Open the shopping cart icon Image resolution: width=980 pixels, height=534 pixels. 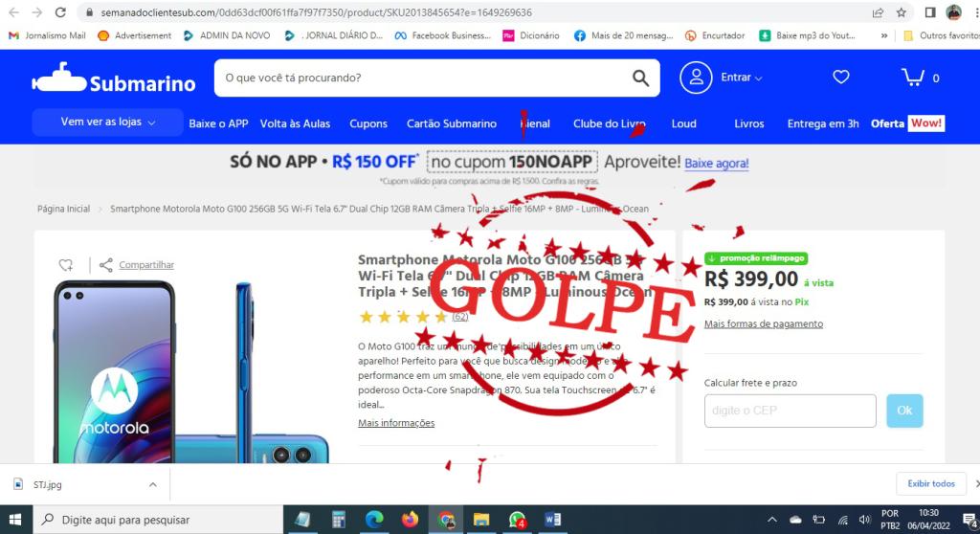point(913,77)
